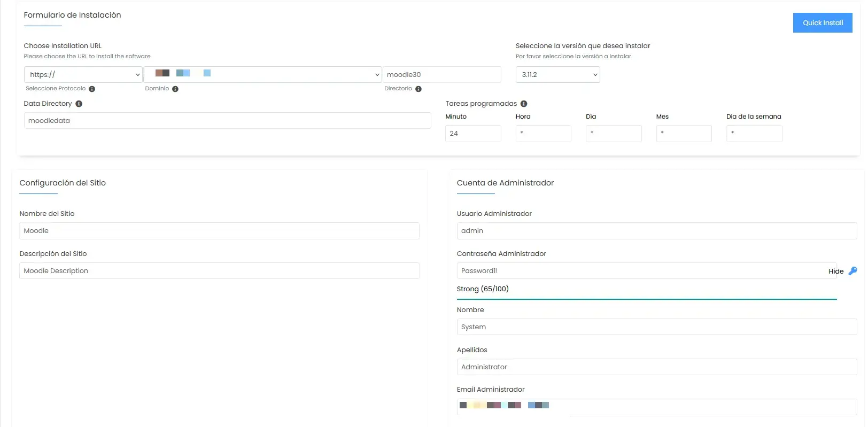Click the info icon next to Seleccione Protocolo
The width and height of the screenshot is (868, 427).
pyautogui.click(x=92, y=89)
